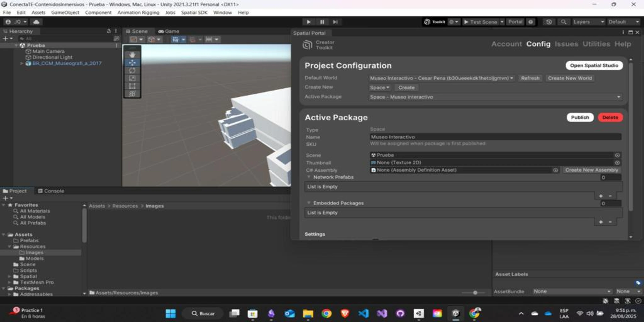Toggle grid snapping in Scene toolbar
The height and width of the screenshot is (322, 644).
coord(176,40)
